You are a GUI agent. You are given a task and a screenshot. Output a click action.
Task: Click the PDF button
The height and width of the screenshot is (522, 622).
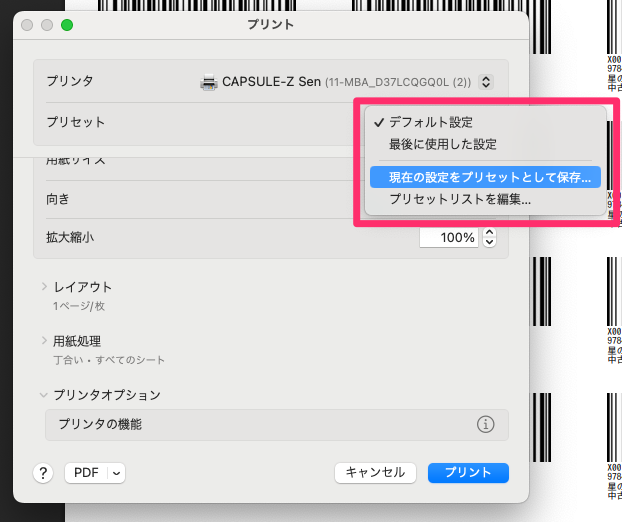[87, 473]
